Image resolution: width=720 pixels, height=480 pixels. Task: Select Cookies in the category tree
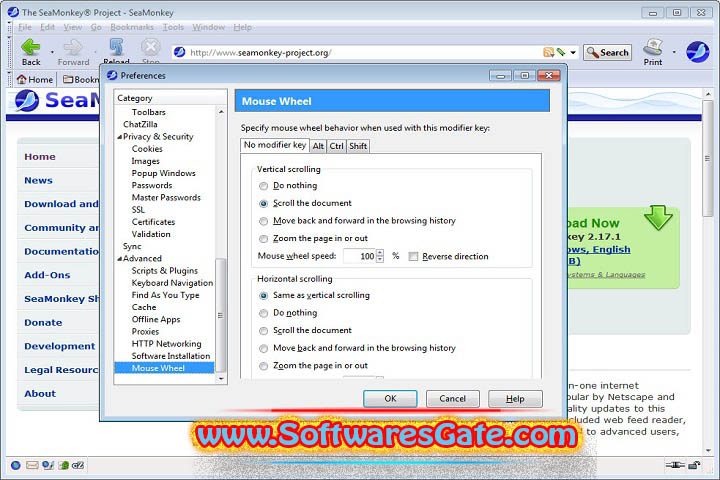pyautogui.click(x=147, y=149)
